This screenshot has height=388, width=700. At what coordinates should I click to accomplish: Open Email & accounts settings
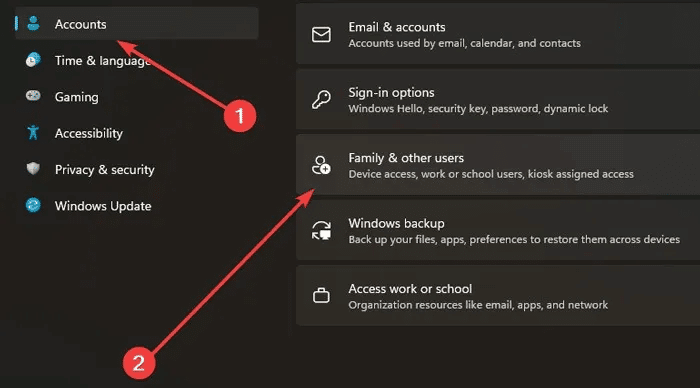[x=498, y=34]
